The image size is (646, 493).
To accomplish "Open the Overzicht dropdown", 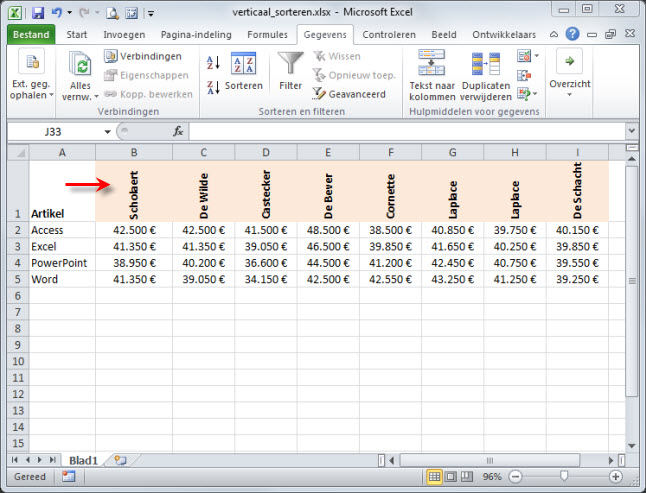I will click(570, 74).
